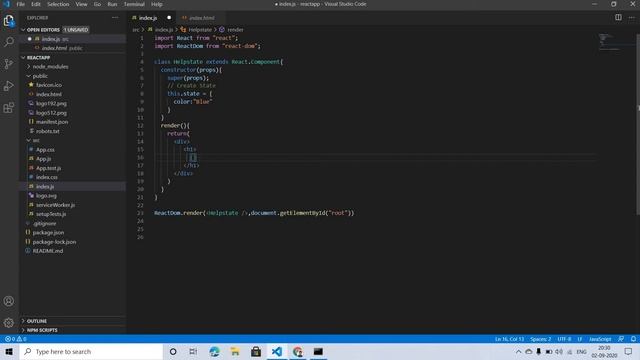
Task: Open the Run and Debug view
Action: click(x=9, y=86)
